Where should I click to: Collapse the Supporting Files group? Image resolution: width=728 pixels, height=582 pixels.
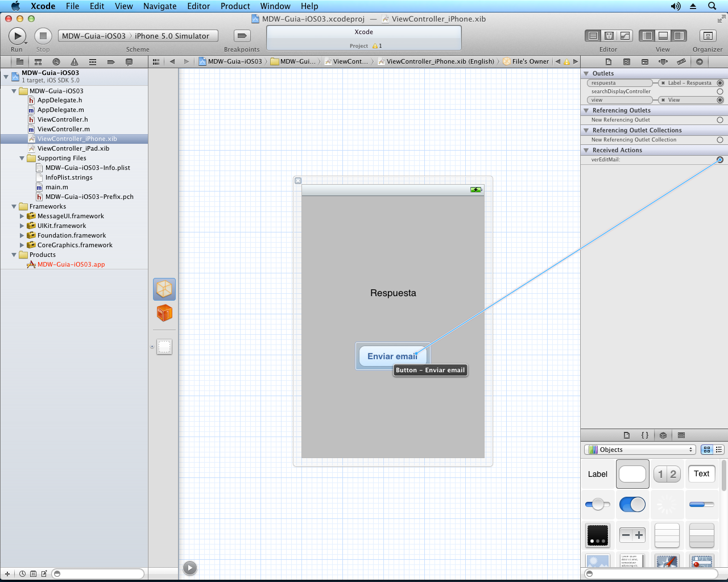pyautogui.click(x=22, y=159)
